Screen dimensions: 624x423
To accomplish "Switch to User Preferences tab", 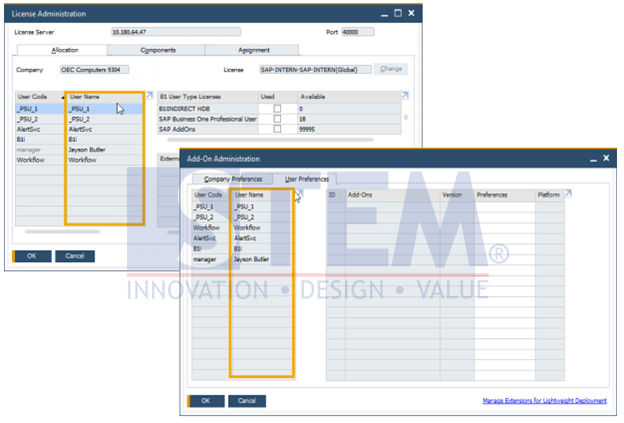I will [305, 179].
